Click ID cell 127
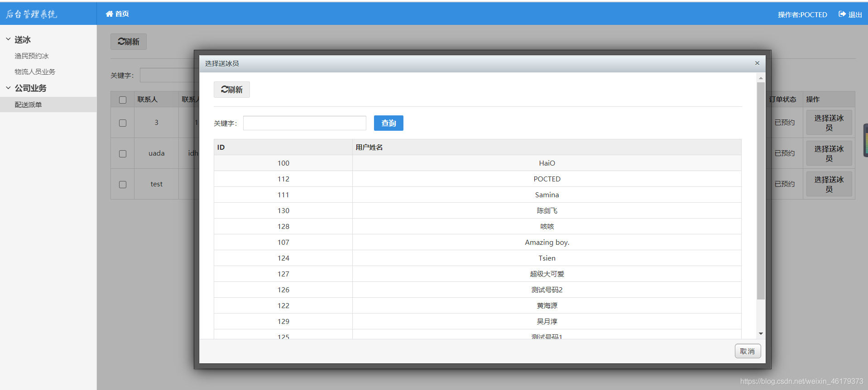 [x=283, y=274]
